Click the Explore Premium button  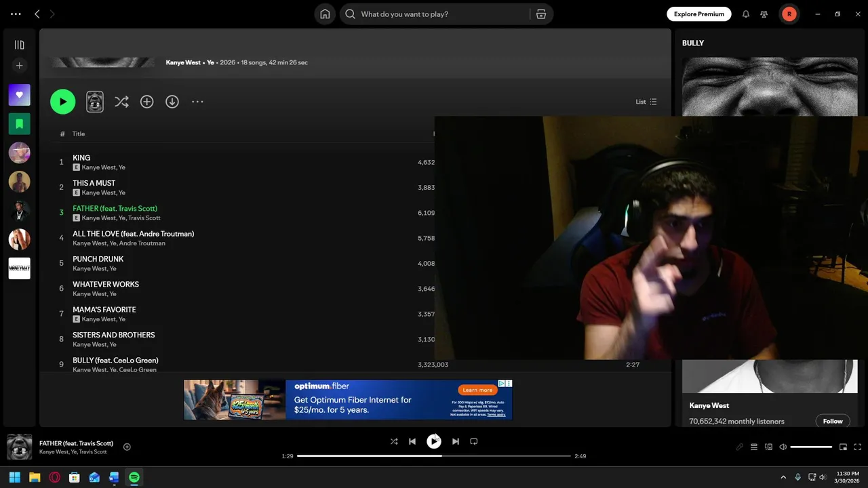[699, 14]
